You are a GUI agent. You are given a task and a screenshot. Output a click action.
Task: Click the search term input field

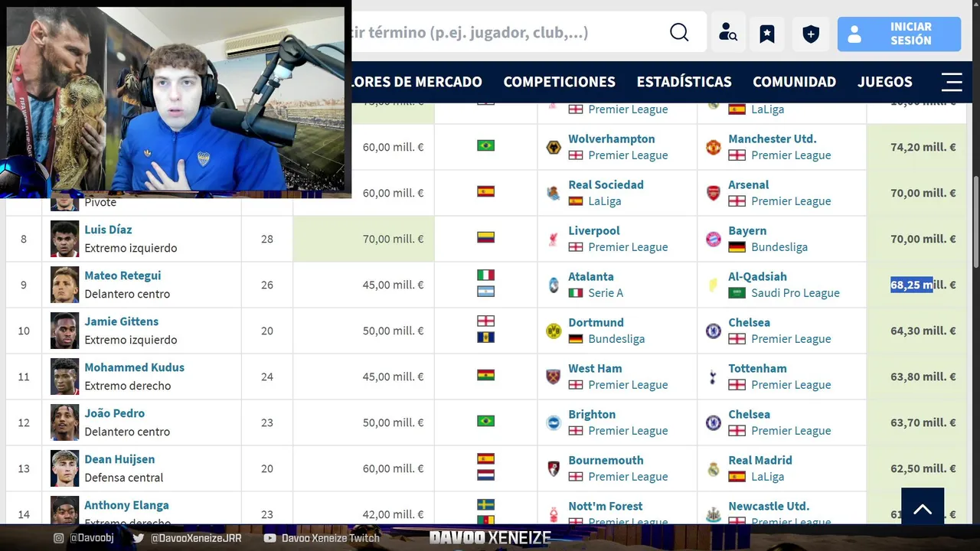pos(505,32)
